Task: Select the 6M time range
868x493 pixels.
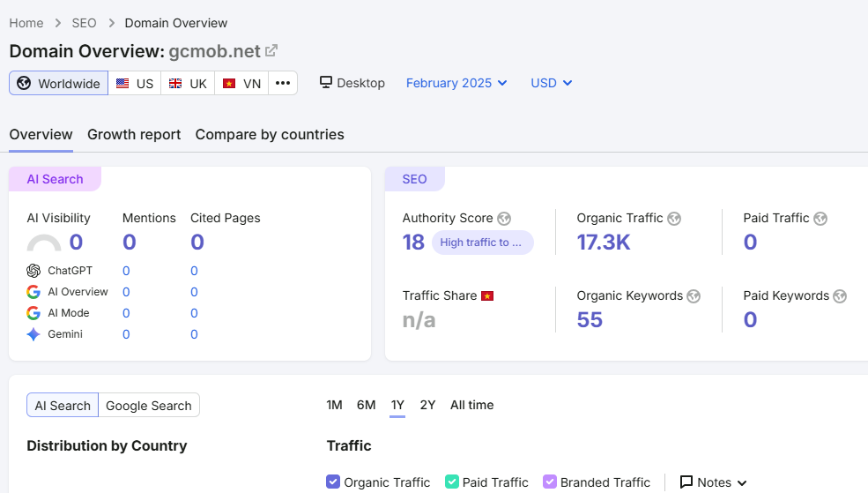Action: coord(366,405)
